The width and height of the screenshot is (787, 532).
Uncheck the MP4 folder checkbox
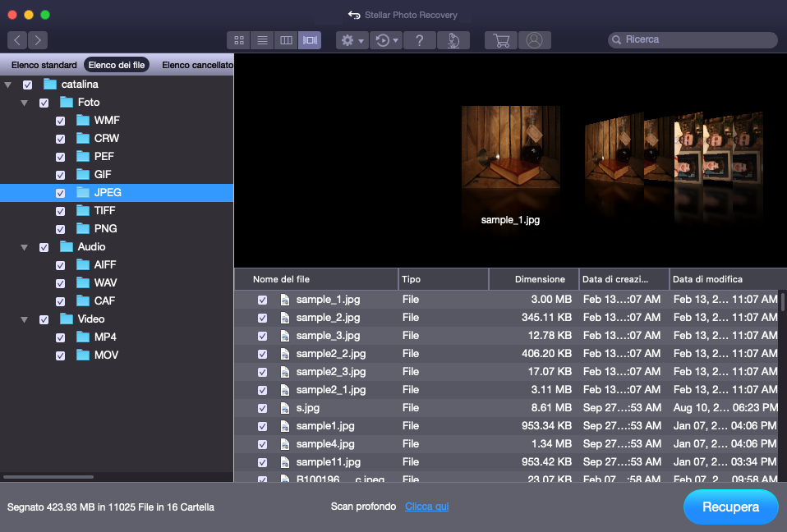[x=60, y=337]
